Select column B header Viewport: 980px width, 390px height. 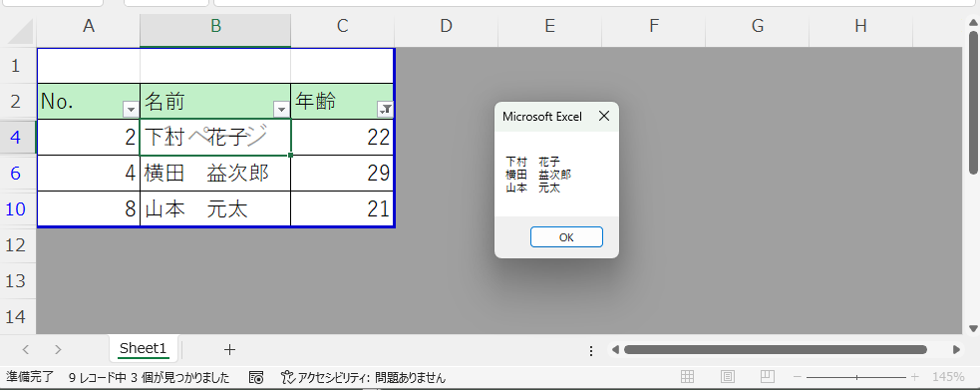click(215, 26)
